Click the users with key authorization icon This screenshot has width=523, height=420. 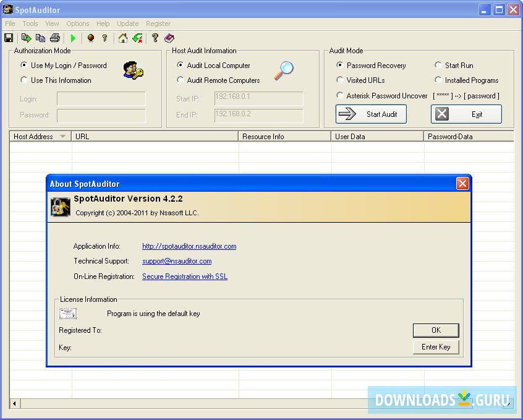[x=133, y=71]
